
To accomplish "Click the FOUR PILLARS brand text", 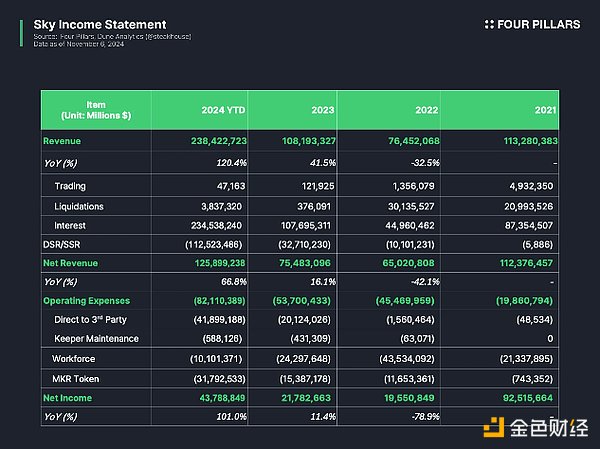I will pyautogui.click(x=538, y=24).
